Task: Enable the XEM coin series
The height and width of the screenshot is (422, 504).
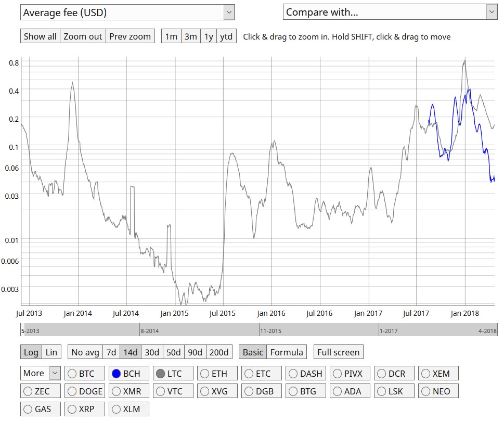Action: coord(438,373)
